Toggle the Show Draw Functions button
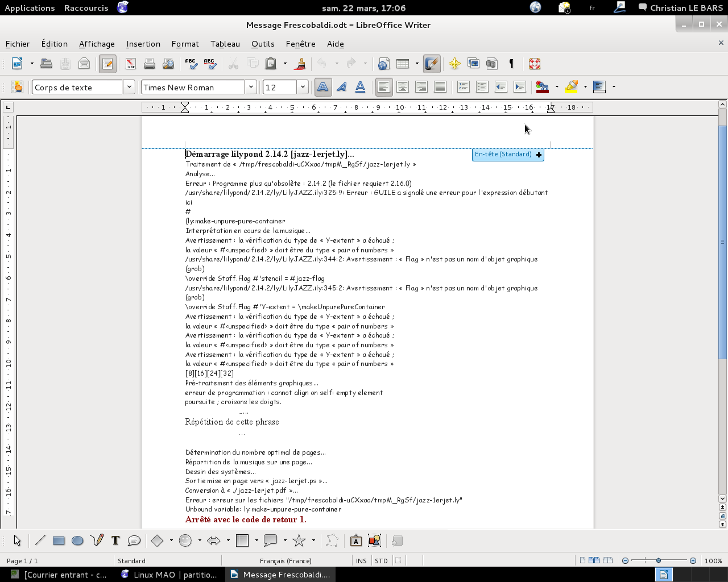Screen dimensions: 728x582 [432, 64]
